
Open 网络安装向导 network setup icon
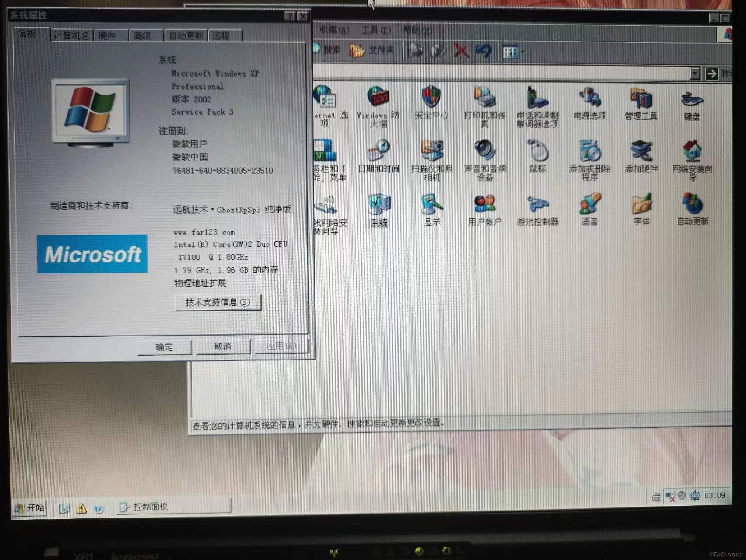tap(692, 160)
